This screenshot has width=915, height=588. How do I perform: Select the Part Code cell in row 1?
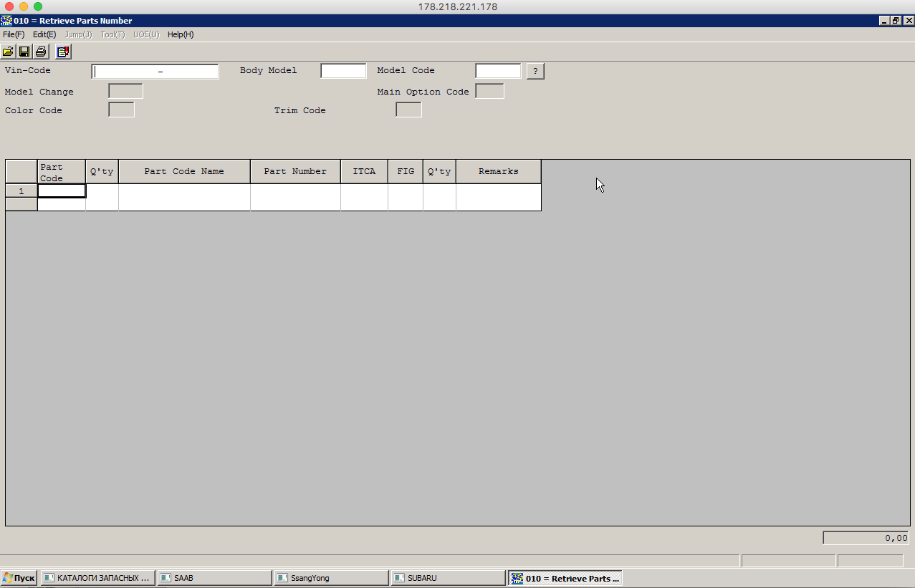click(62, 191)
